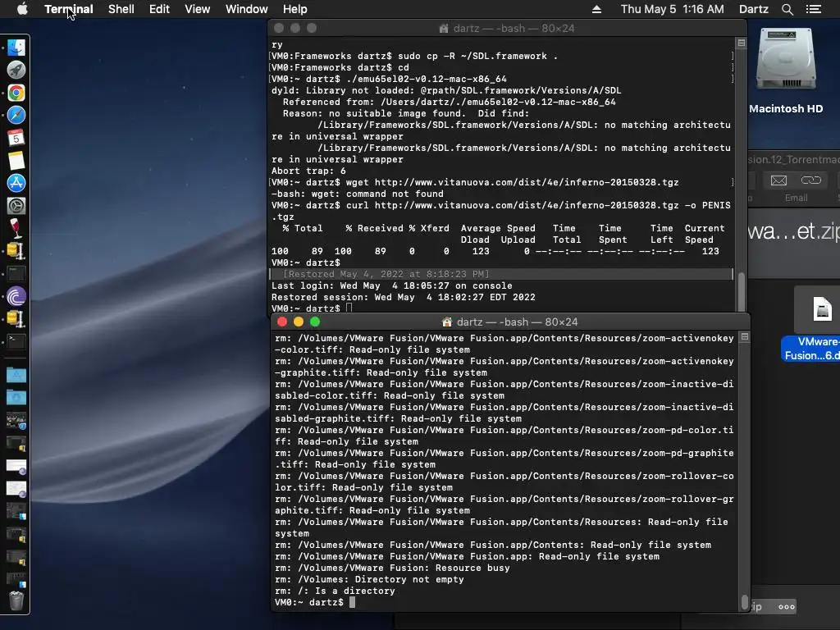The image size is (840, 630).
Task: Click the 'wa...et.zip' file name in background window
Action: pos(794,231)
